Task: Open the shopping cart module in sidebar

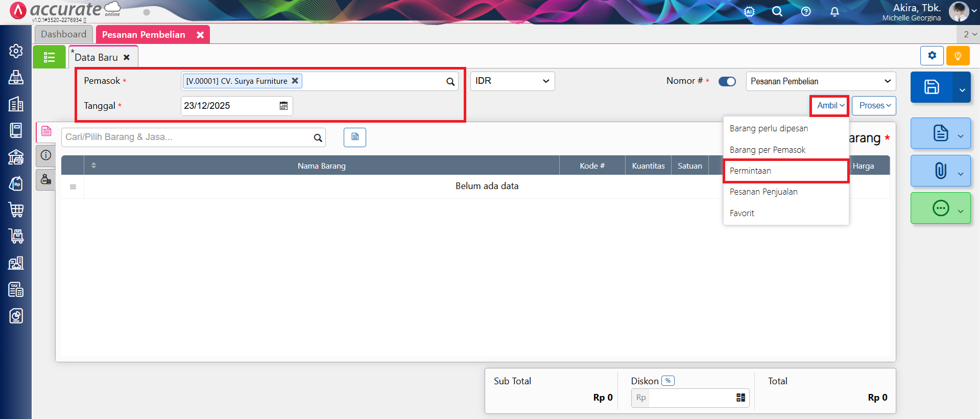Action: [16, 209]
